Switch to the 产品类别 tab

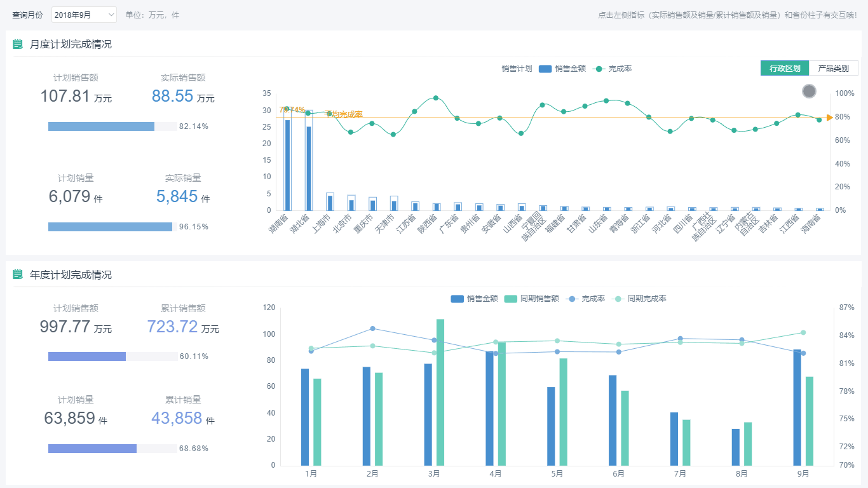tap(833, 69)
